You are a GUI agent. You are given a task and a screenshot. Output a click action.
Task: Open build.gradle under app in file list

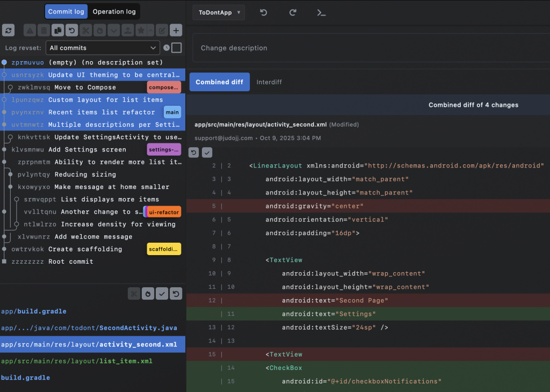coord(34,311)
